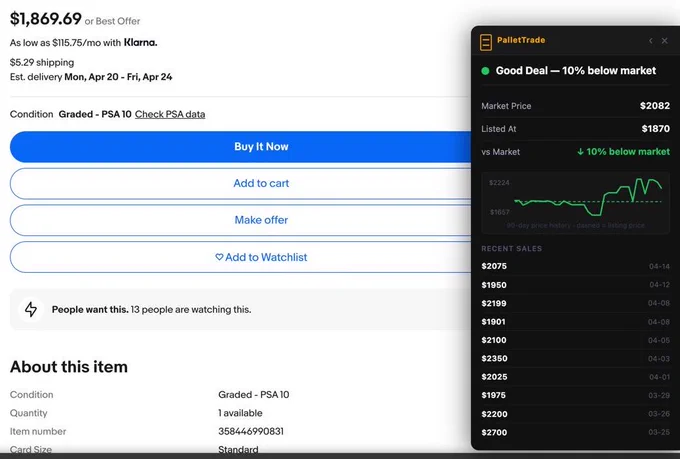Click the green Good Deal status dot
Image resolution: width=680 pixels, height=459 pixels.
point(485,71)
